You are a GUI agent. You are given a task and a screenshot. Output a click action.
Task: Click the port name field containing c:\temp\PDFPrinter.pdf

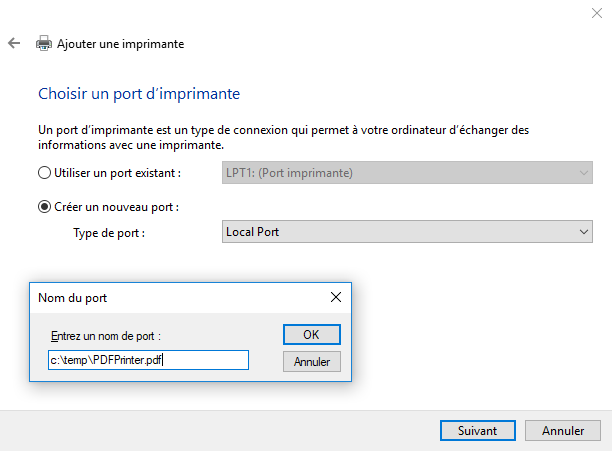(147, 360)
